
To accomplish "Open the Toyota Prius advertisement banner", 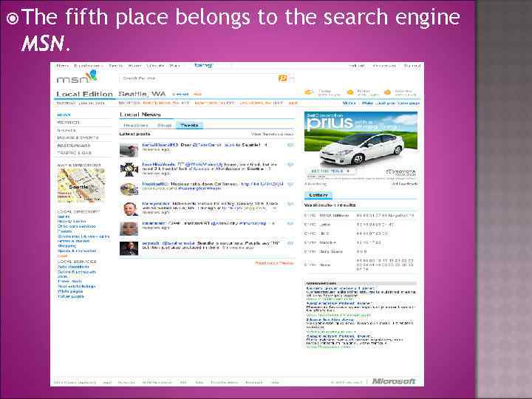I will click(361, 146).
